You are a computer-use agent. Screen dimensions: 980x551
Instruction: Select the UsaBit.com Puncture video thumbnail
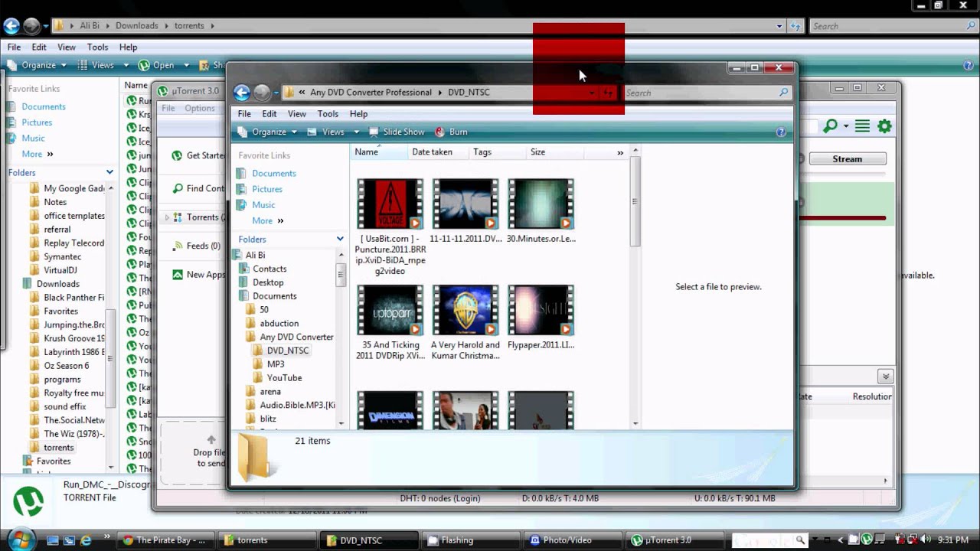coord(390,204)
